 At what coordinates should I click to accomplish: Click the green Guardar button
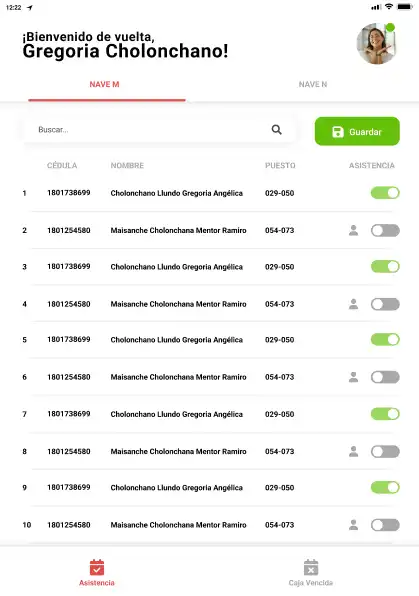(x=357, y=131)
